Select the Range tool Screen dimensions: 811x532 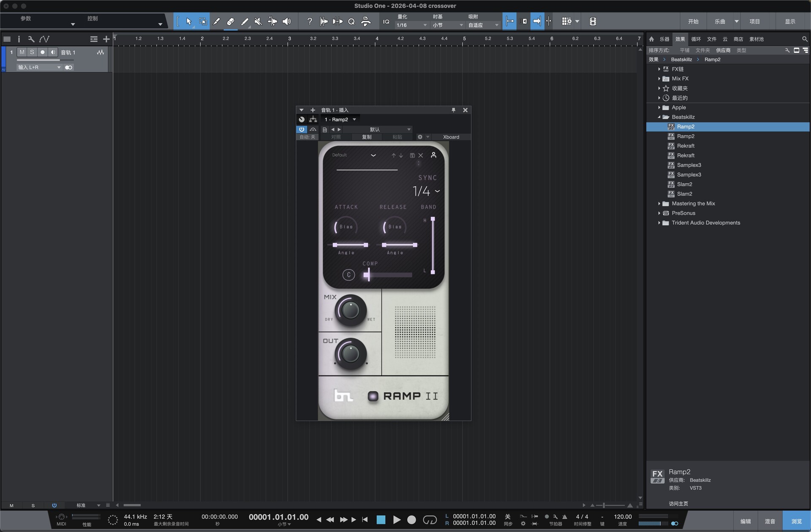point(203,22)
